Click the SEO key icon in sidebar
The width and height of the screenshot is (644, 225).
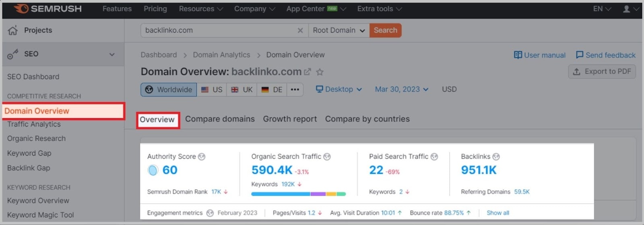13,54
